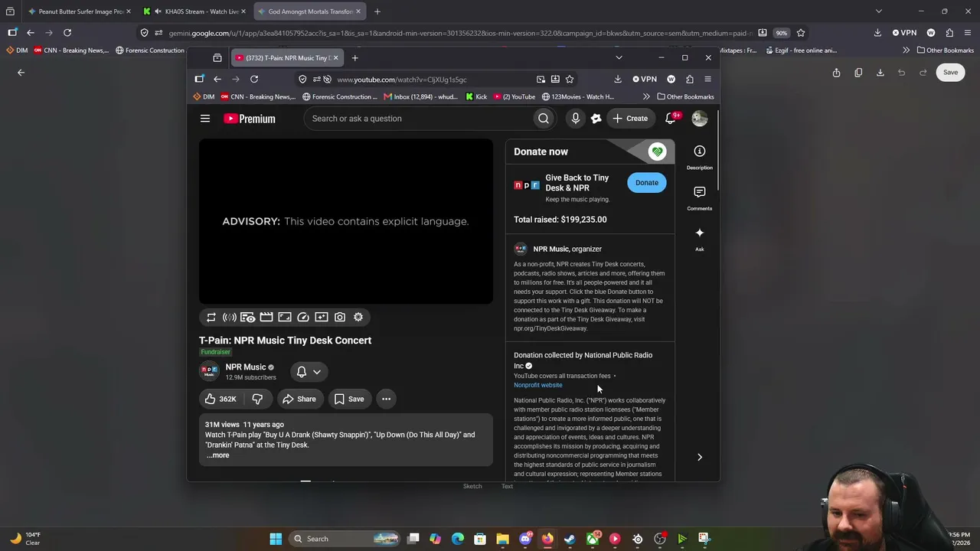
Task: Open the YouTube guide hamburger menu
Action: [205, 119]
